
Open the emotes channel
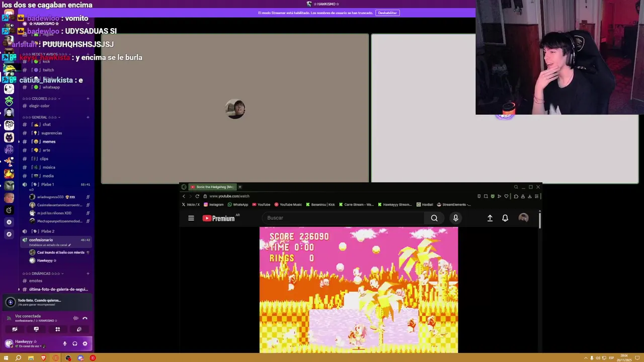(x=56, y=281)
